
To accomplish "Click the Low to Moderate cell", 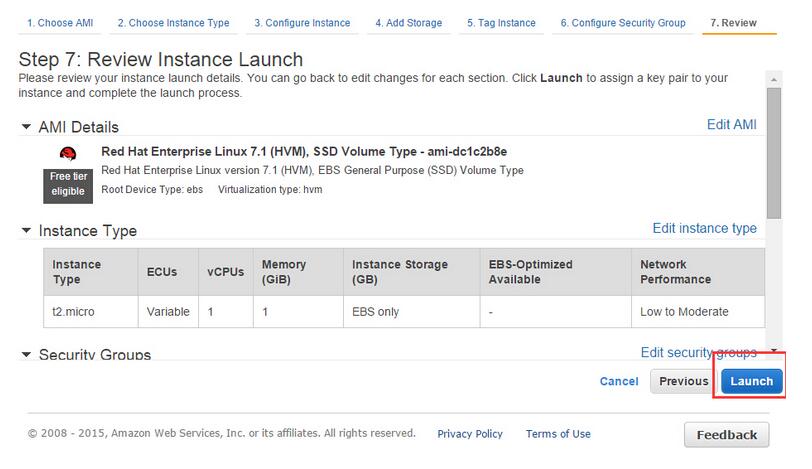I will (x=698, y=312).
